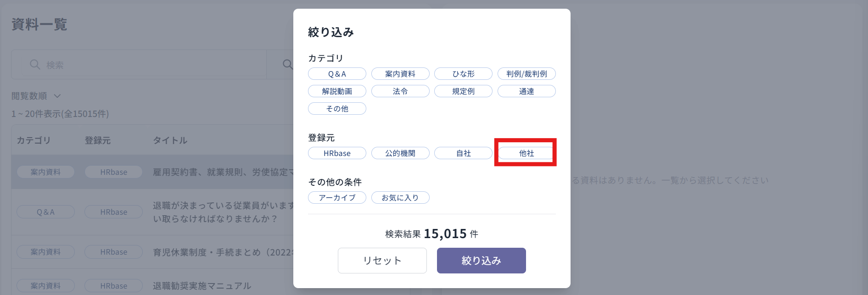Click the 検索 search input field
This screenshot has width=868, height=295.
[x=139, y=65]
